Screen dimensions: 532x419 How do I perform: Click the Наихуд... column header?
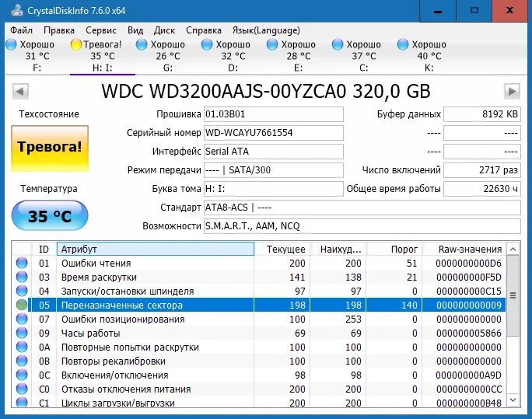click(338, 250)
